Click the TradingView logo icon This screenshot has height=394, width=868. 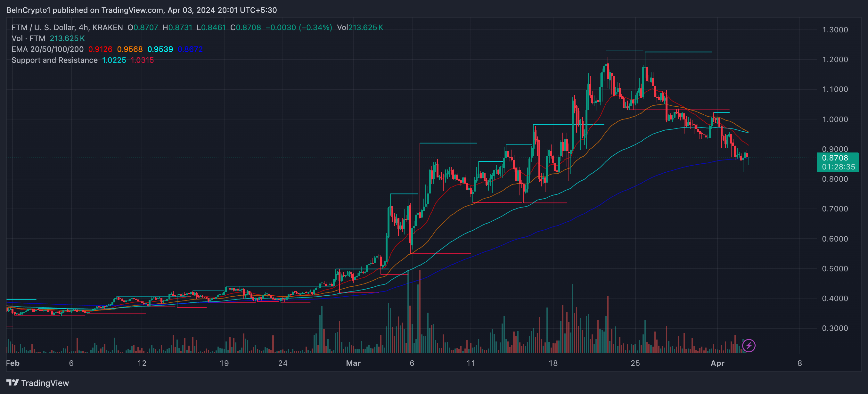[x=12, y=382]
